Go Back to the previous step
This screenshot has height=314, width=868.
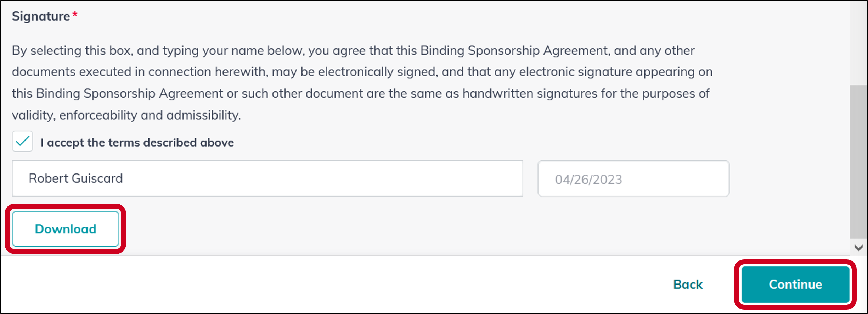point(688,285)
